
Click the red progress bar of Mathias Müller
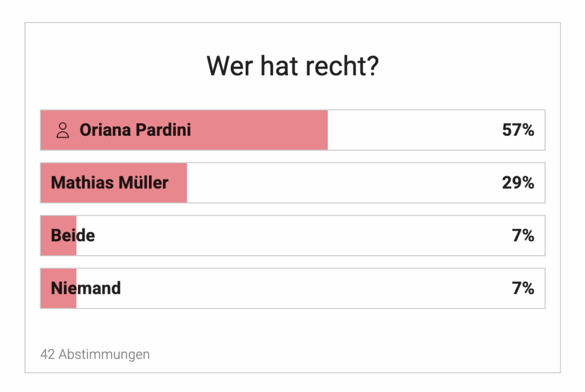click(114, 183)
